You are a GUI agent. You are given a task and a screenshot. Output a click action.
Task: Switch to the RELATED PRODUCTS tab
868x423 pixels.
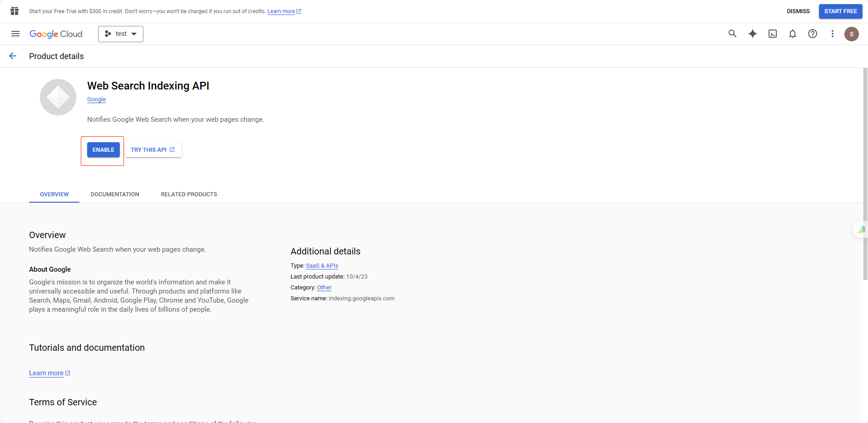pos(189,194)
